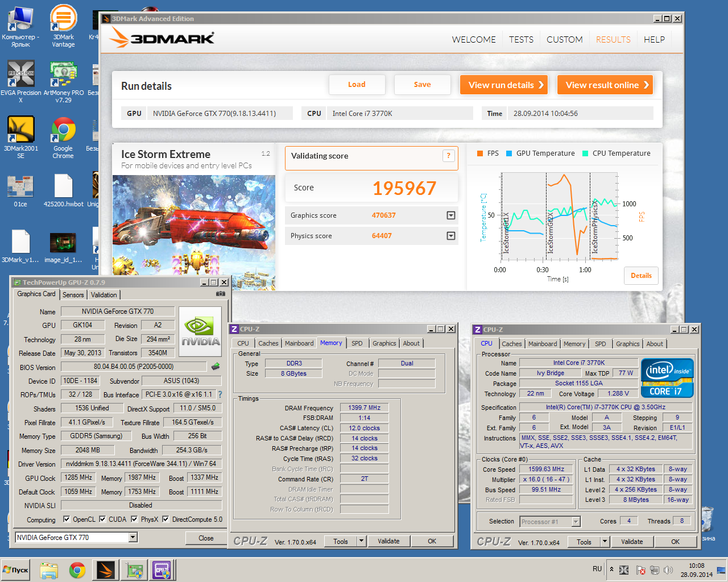
Task: Click the chart Details button
Action: 641,276
